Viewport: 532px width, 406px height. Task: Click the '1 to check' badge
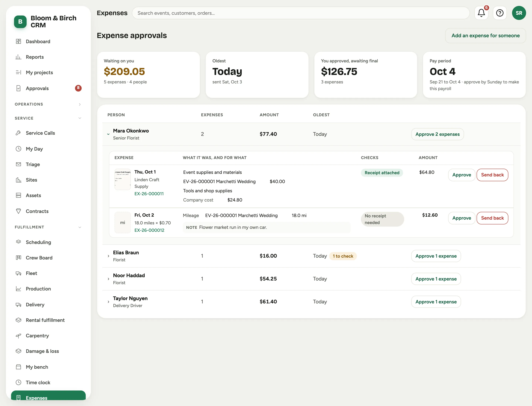[343, 256]
